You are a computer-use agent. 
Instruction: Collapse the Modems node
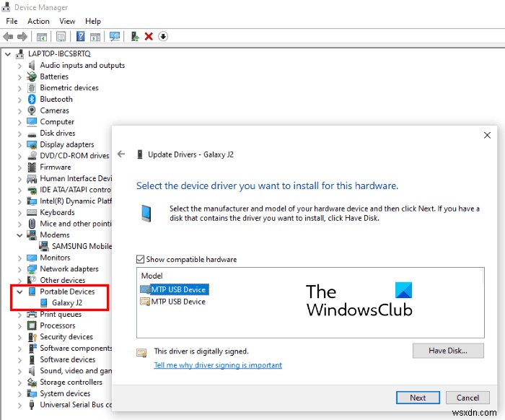click(x=19, y=235)
